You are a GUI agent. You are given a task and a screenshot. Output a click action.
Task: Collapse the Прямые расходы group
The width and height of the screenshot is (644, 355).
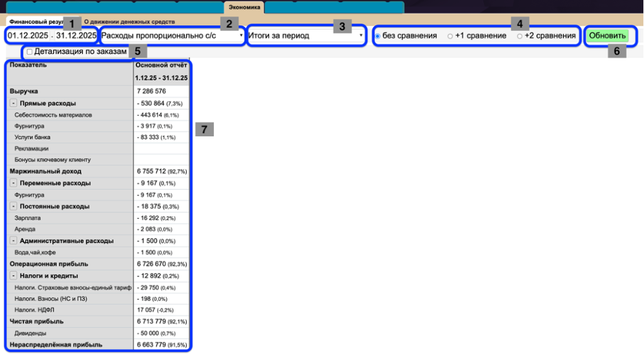[x=13, y=103]
